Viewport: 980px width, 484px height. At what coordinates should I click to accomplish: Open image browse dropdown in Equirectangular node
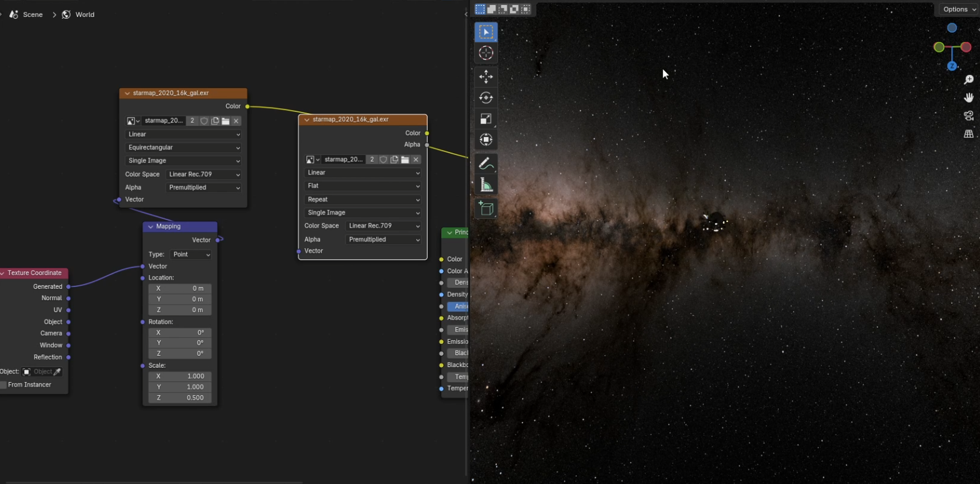(x=133, y=121)
